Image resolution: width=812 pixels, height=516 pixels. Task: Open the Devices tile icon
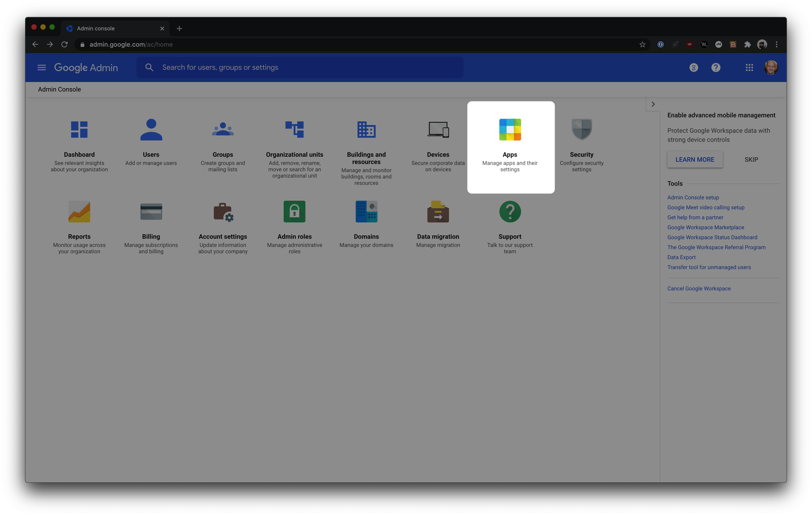coord(438,129)
